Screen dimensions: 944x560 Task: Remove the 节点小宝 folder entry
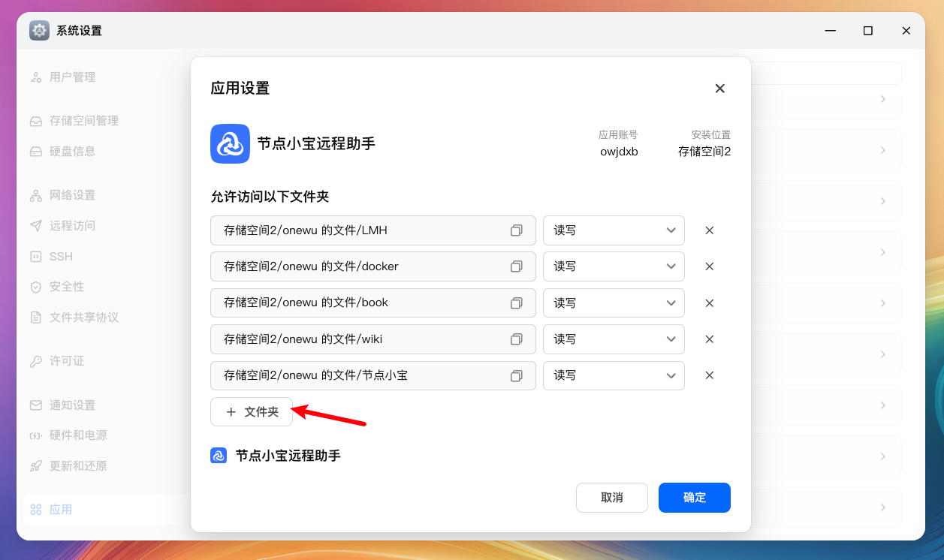[x=709, y=375]
